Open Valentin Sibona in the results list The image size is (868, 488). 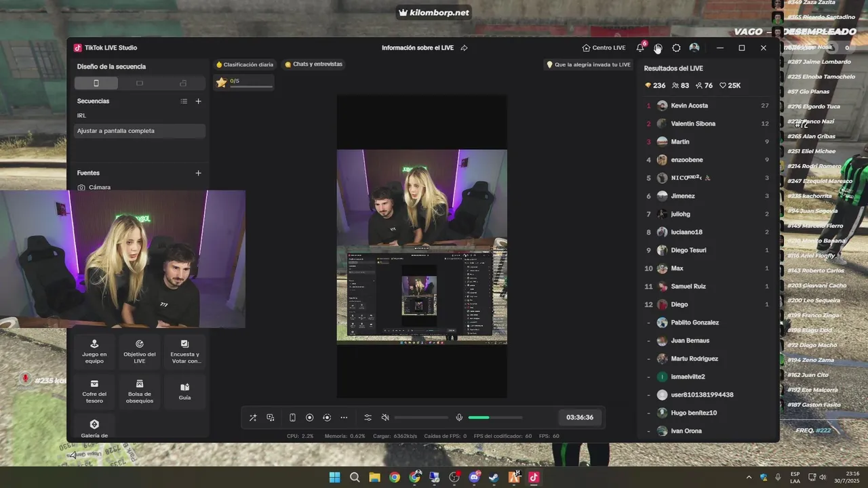pos(706,123)
